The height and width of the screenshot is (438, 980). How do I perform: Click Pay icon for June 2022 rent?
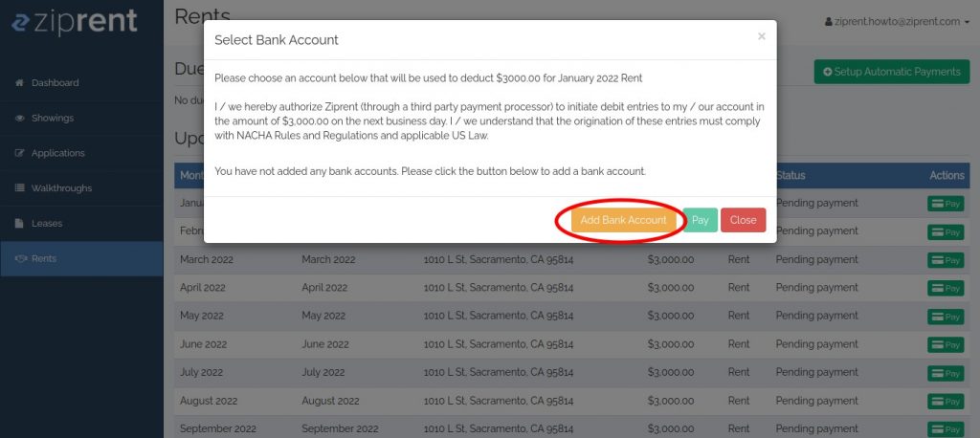pos(946,345)
